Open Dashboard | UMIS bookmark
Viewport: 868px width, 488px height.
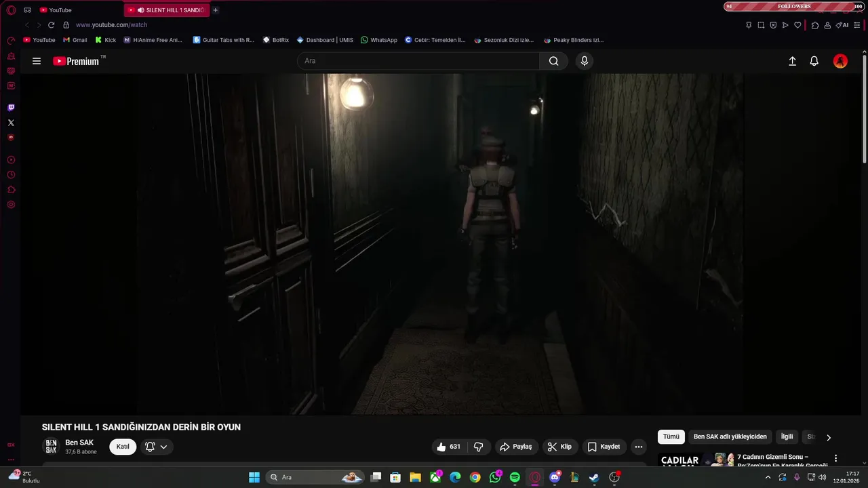325,40
